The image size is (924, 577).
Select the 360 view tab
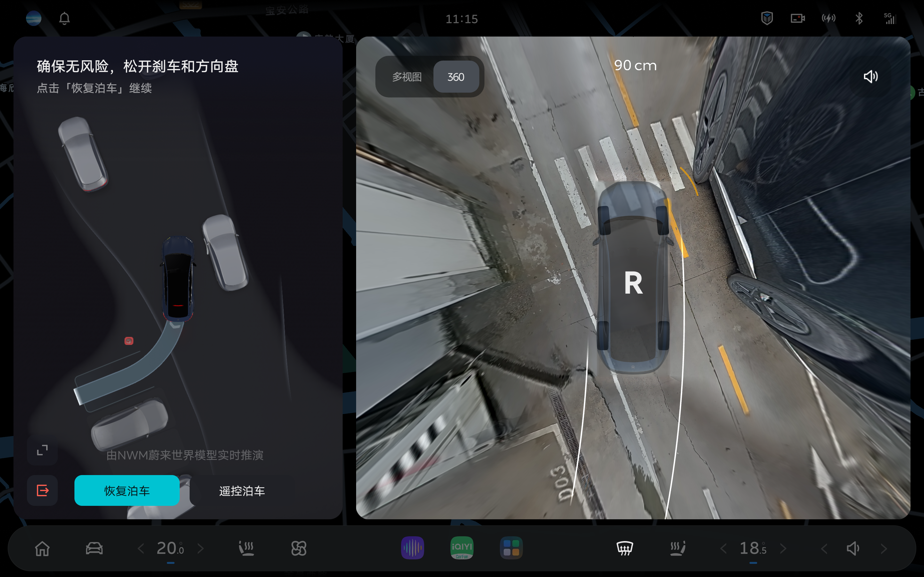point(456,77)
